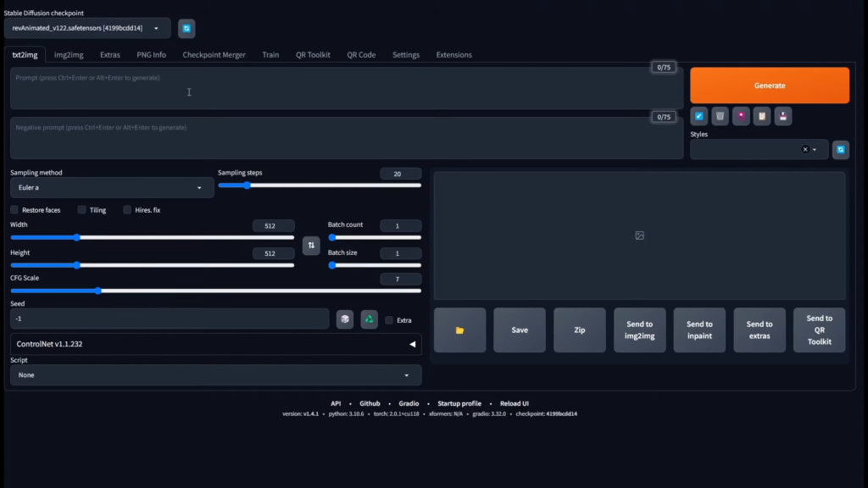Apply selected styles with the clipboard icon
Screen dimensions: 868x488
click(762, 116)
